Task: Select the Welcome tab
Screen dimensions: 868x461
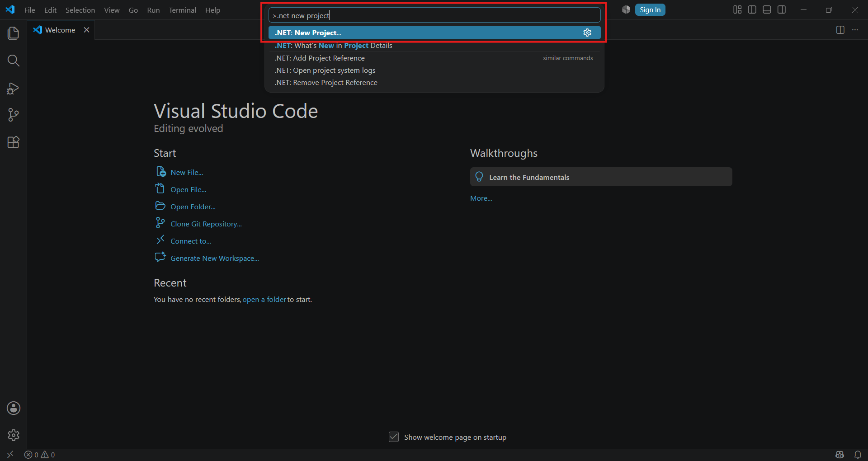Action: 60,30
